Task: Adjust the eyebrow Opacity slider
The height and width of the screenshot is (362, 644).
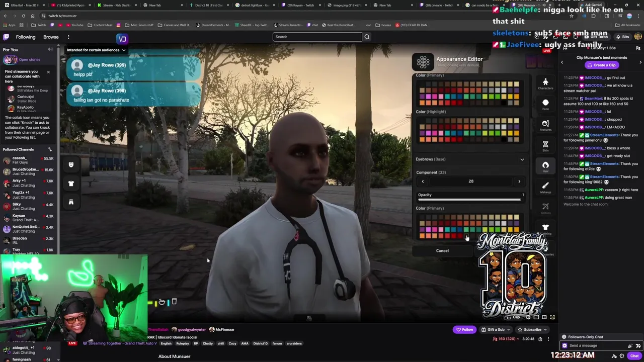Action: [x=469, y=200]
